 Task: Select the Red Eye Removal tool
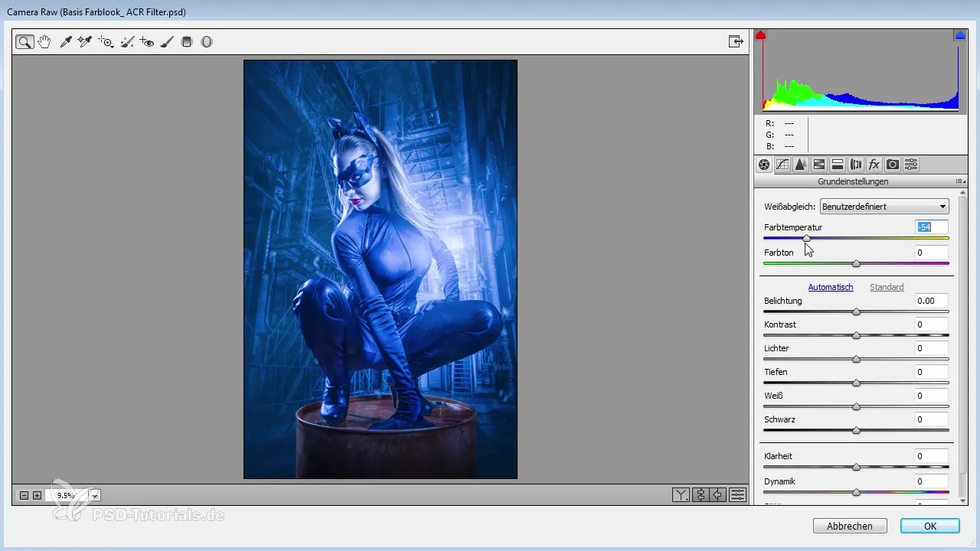147,42
